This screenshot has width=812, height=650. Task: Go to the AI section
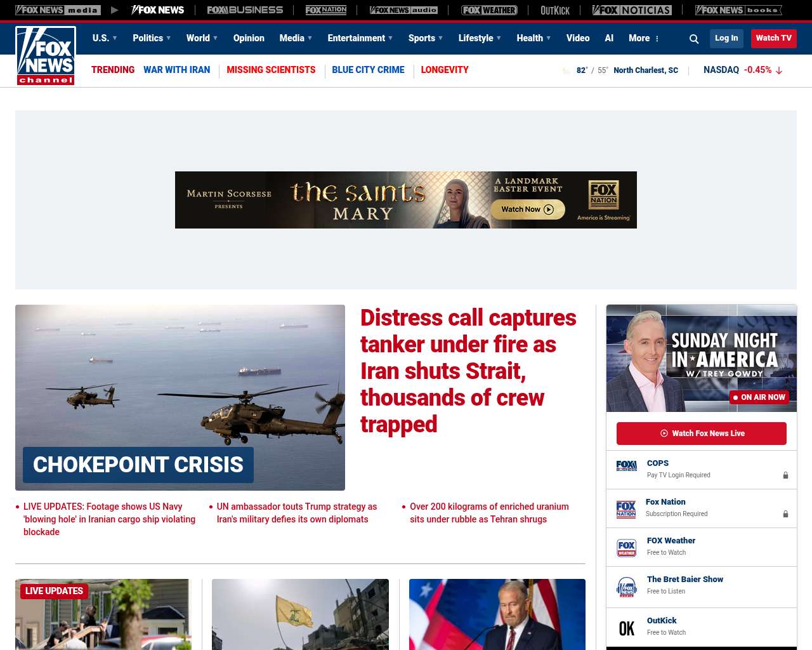point(609,38)
